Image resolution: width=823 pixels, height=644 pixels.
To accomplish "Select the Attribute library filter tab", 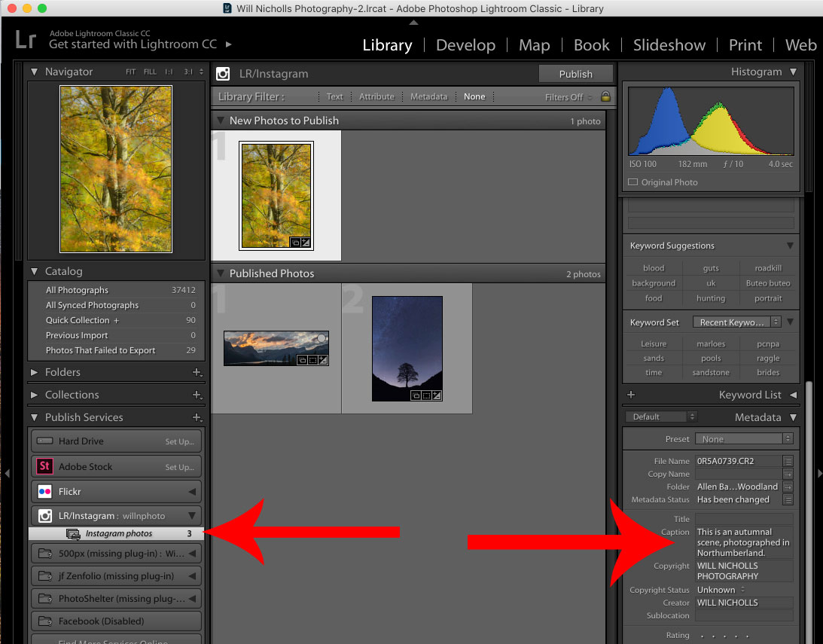I will (376, 96).
